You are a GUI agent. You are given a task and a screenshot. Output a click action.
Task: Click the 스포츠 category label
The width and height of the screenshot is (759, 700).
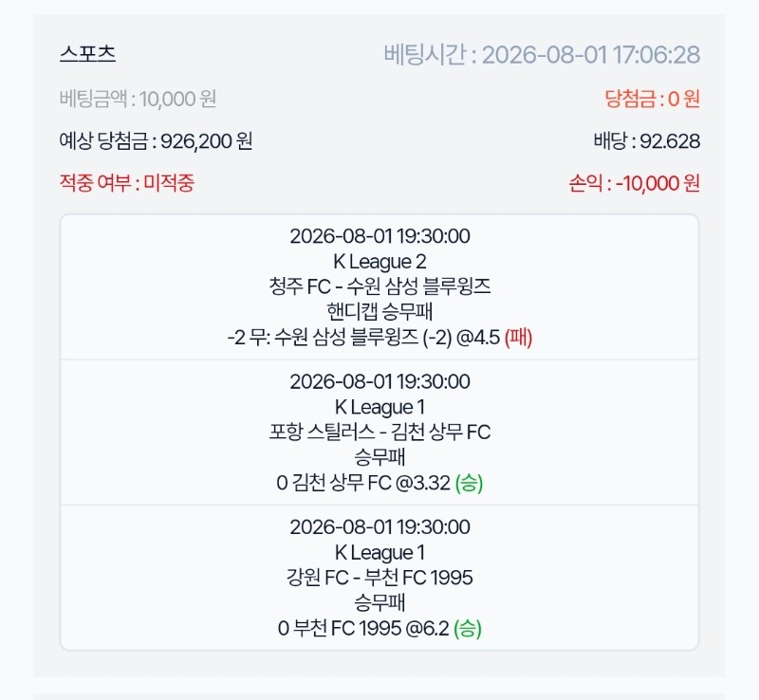pyautogui.click(x=87, y=53)
